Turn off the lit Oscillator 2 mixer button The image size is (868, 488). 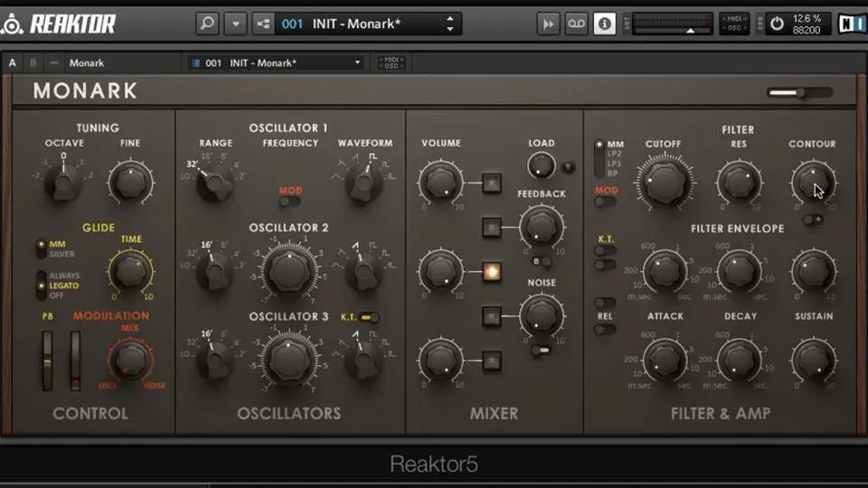point(492,272)
